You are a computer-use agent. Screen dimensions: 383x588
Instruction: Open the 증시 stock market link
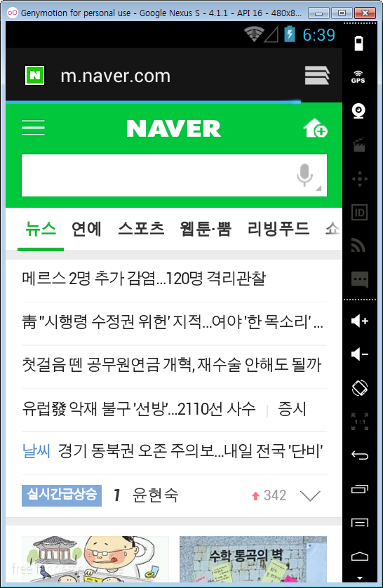[x=292, y=408]
